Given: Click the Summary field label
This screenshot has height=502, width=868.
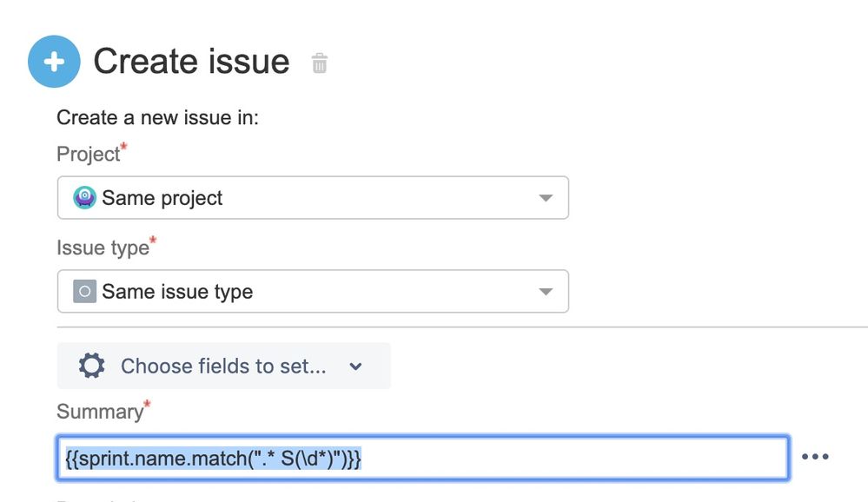Looking at the screenshot, I should [x=99, y=412].
